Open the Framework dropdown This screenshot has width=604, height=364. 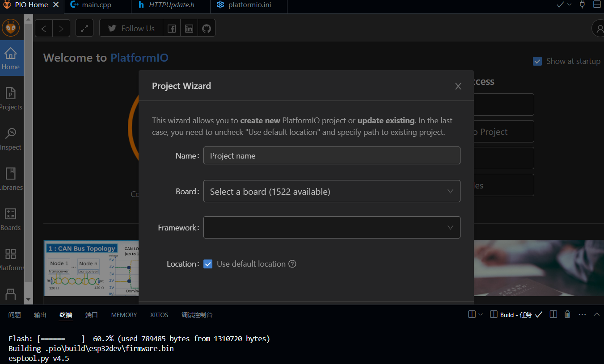point(332,227)
